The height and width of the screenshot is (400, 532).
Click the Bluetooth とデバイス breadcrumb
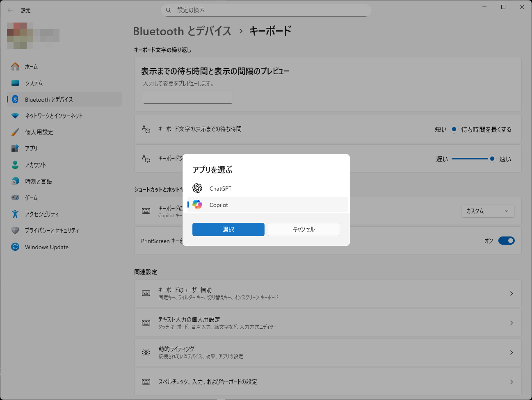tap(182, 31)
